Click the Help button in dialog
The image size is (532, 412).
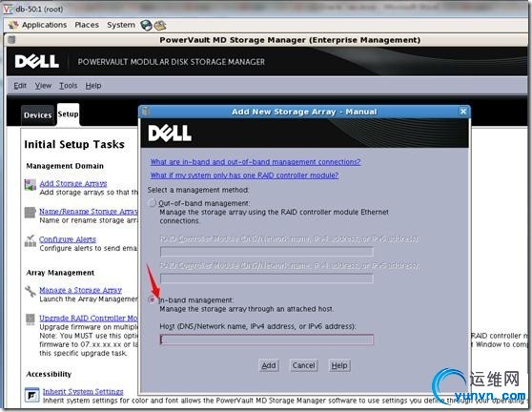coord(339,365)
